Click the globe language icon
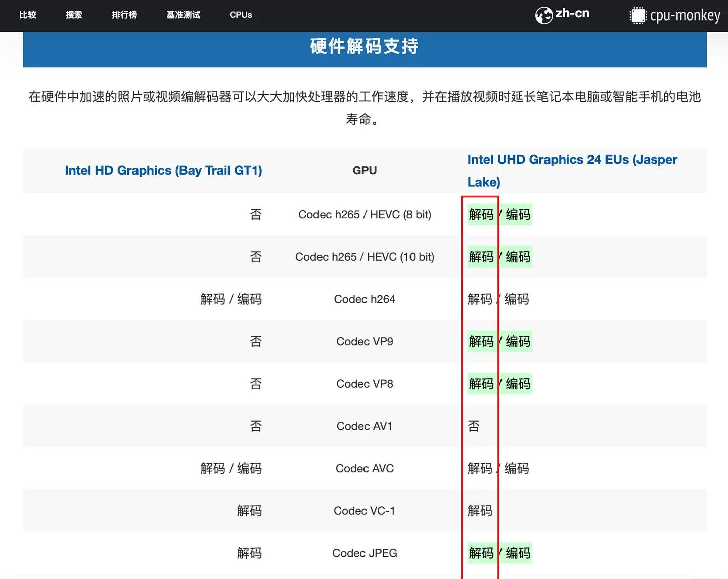The width and height of the screenshot is (728, 579). 543,15
